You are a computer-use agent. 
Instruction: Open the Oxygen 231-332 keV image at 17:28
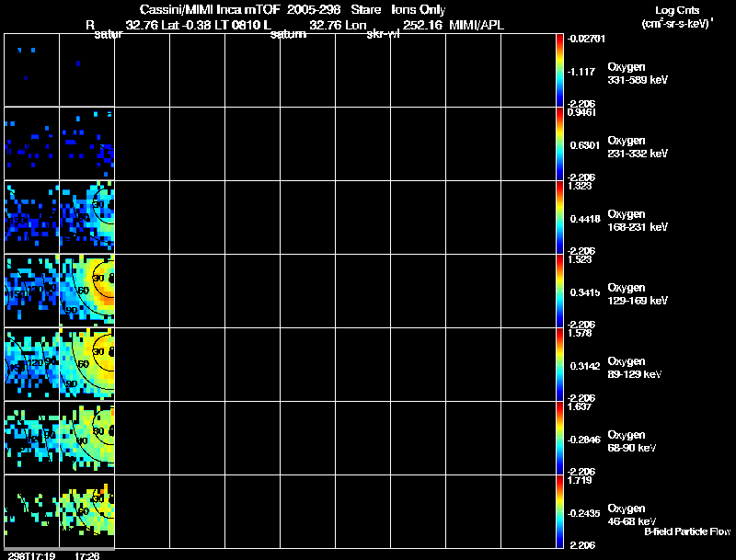tap(86, 143)
